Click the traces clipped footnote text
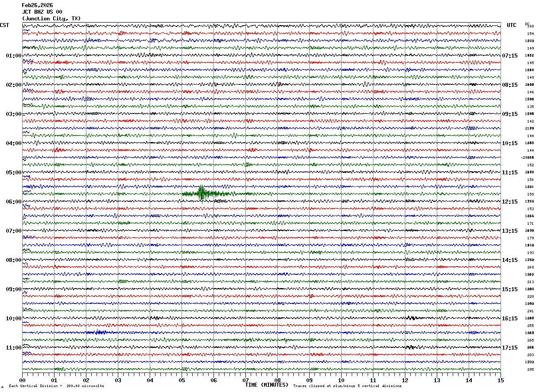 [347, 386]
